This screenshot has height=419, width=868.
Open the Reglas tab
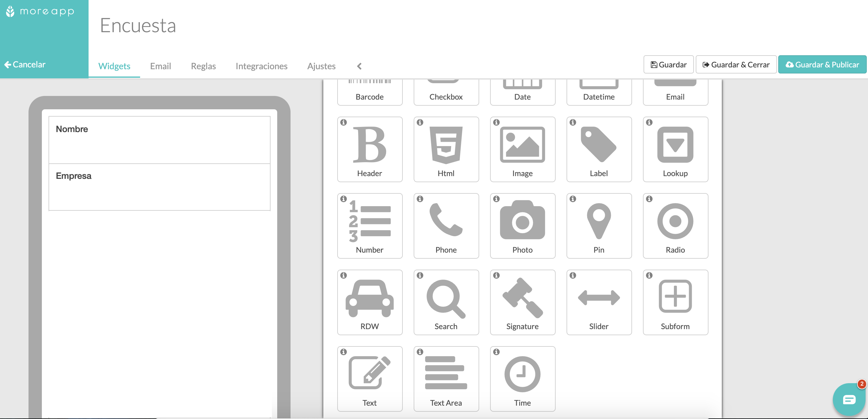[x=203, y=66]
